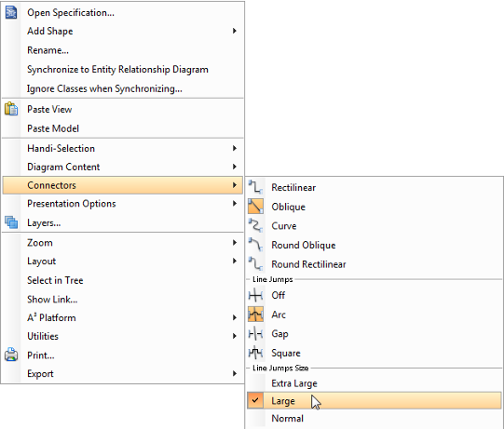Expand the Presentation Options submenu arrow
Screen dimensions: 504x429
pos(235,203)
